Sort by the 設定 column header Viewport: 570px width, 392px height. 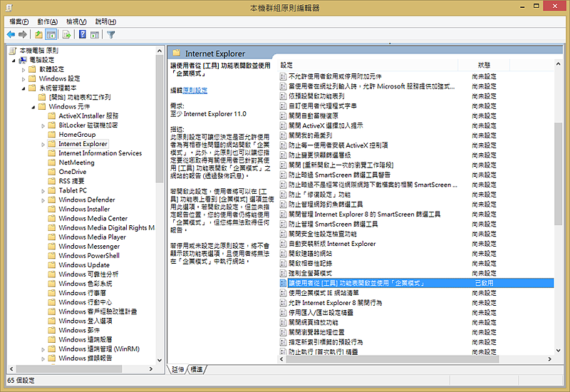point(368,65)
